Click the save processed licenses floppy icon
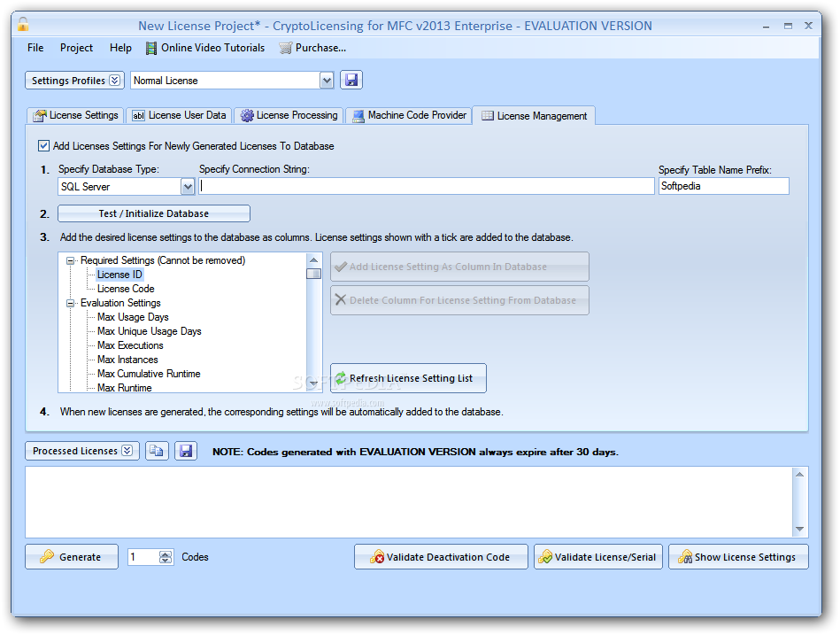840x635 pixels. [186, 451]
